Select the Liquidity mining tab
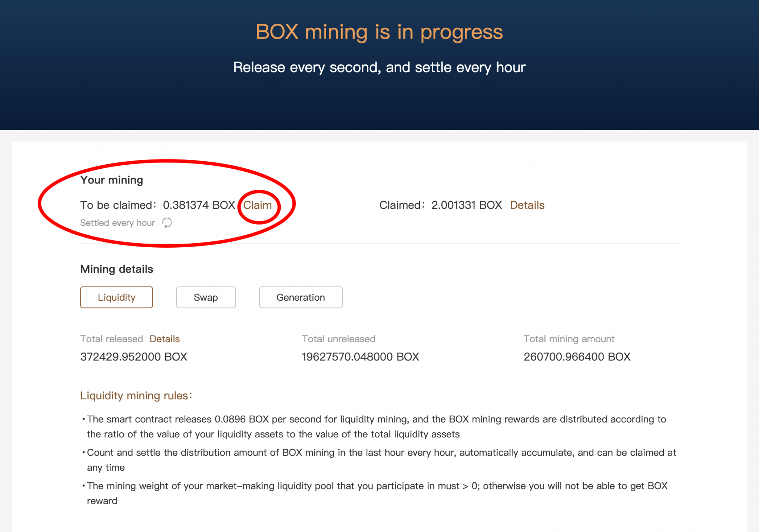 pyautogui.click(x=116, y=297)
